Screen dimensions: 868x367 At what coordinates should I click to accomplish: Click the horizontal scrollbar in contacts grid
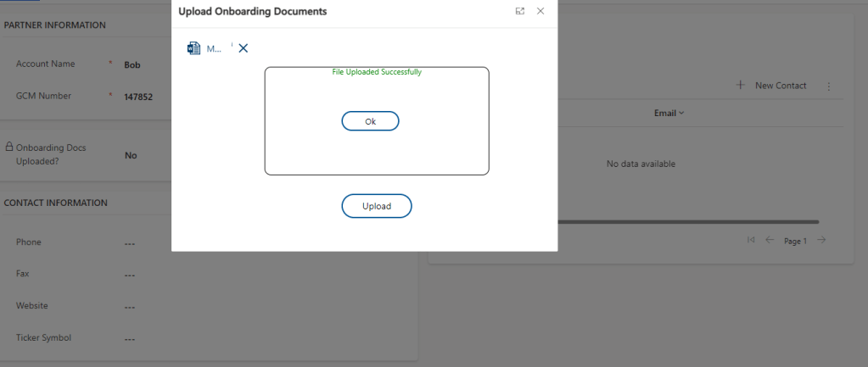(x=687, y=222)
